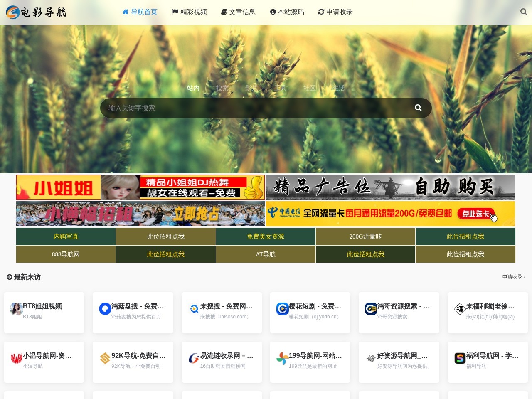This screenshot has height=399, width=532.
Task: Select the 影片 search tab
Action: coord(251,88)
